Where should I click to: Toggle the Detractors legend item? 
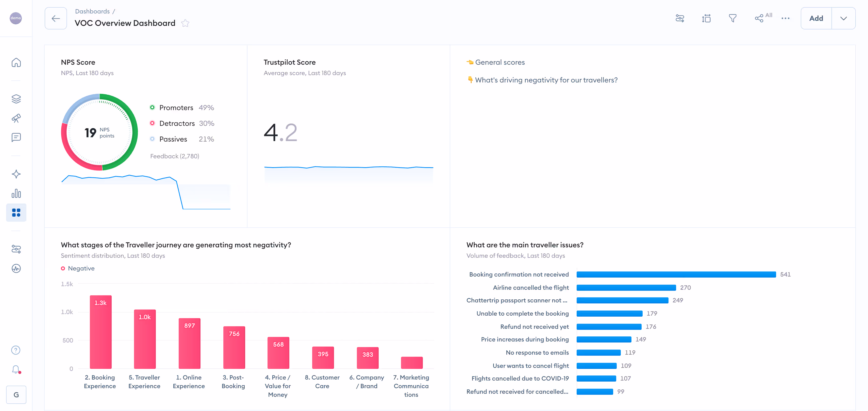177,123
